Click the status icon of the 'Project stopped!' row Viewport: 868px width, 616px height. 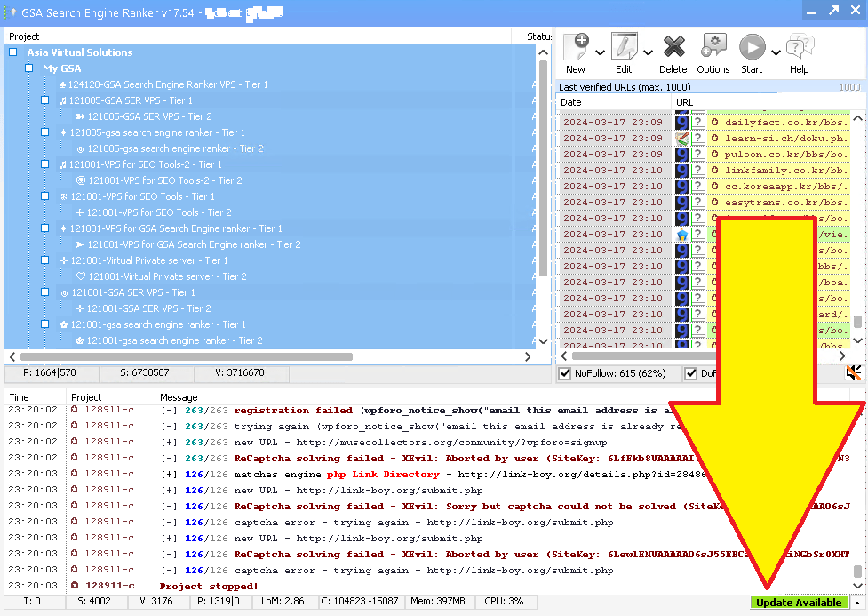click(74, 585)
